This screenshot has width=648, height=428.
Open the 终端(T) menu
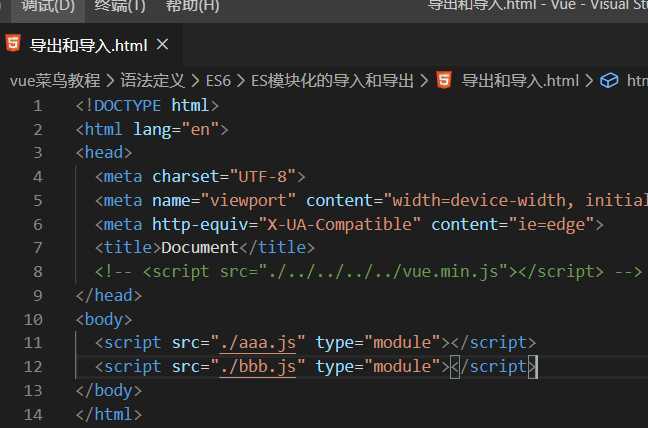(119, 6)
